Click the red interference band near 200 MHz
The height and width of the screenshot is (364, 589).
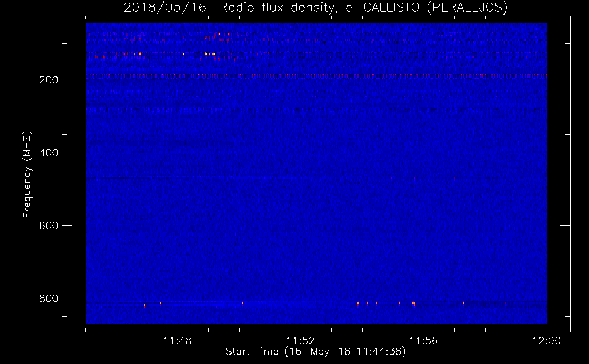pyautogui.click(x=316, y=75)
